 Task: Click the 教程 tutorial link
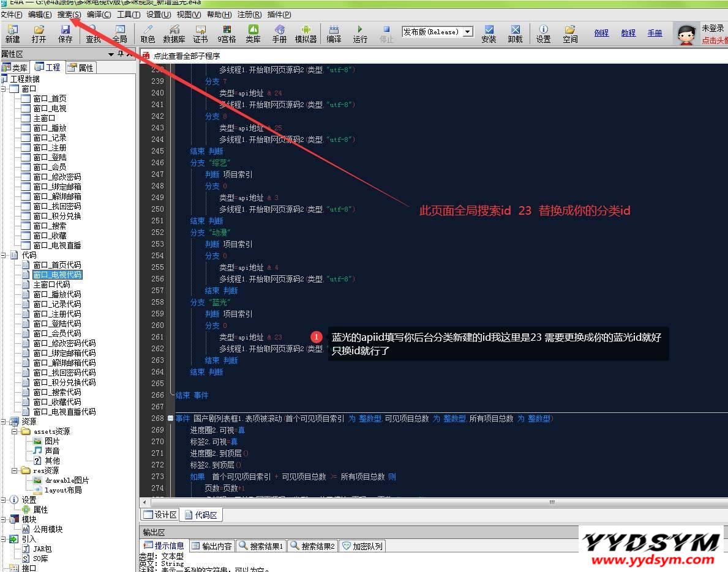628,33
